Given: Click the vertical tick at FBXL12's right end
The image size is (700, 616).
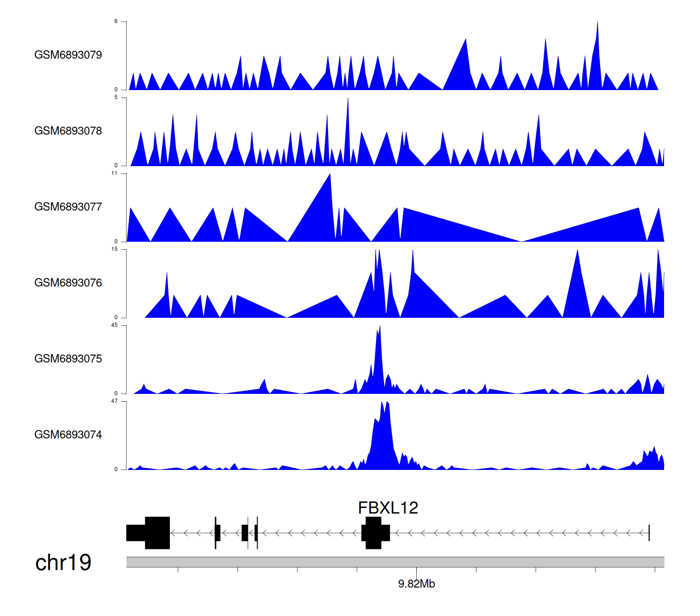Looking at the screenshot, I should tap(649, 533).
